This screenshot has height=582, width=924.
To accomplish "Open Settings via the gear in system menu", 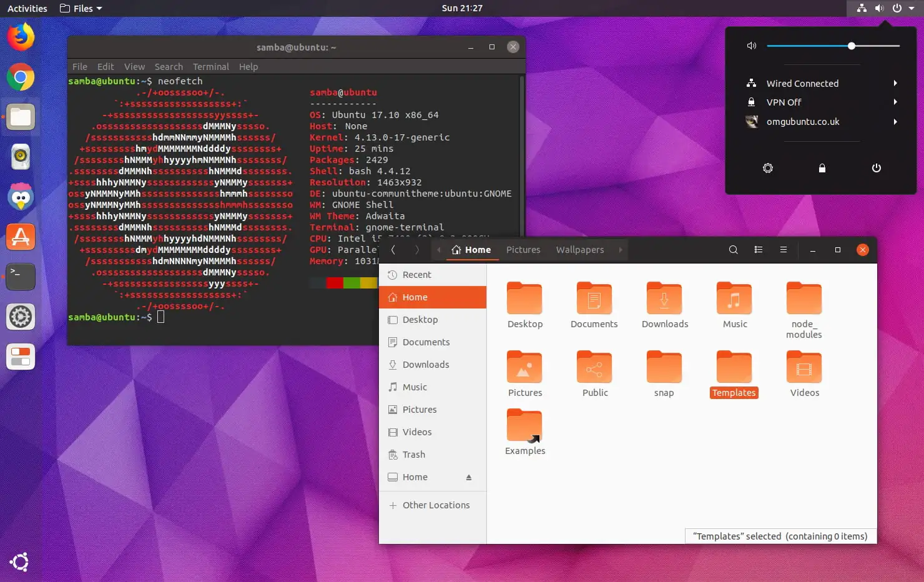I will [x=768, y=168].
